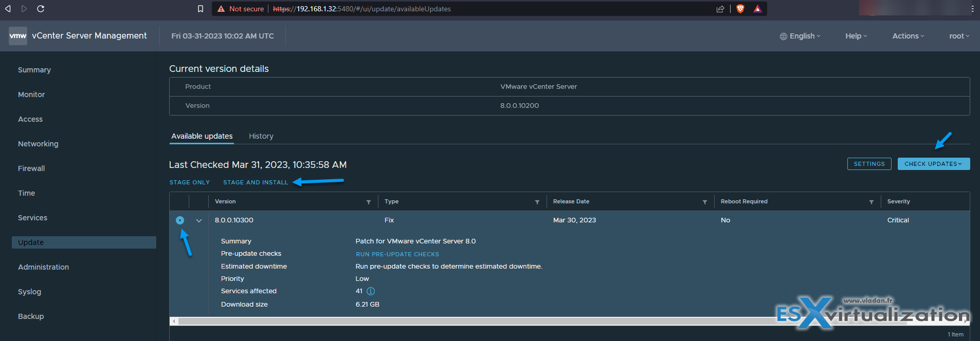Click the Critical severity cell
Viewport: 980px width, 341px height.
(898, 220)
